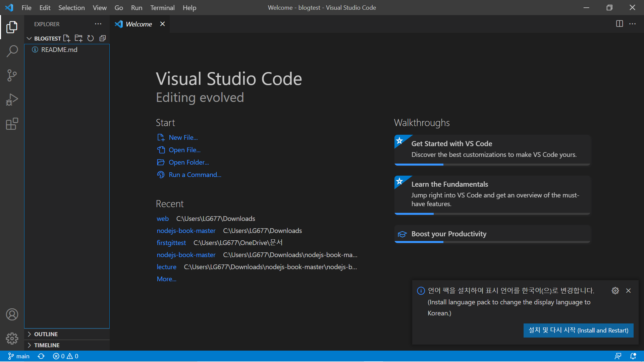
Task: Open the Search view in activity bar
Action: click(12, 51)
